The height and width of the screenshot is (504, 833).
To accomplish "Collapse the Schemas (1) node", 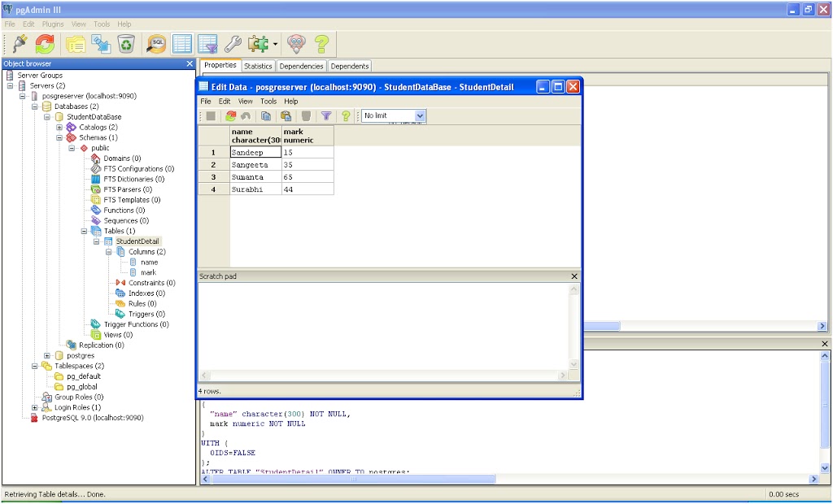I will coord(59,137).
